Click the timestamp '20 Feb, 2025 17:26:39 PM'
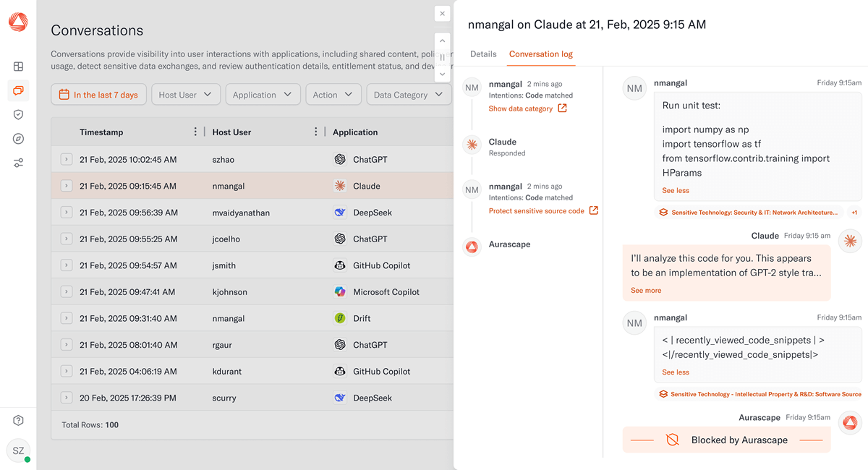 [128, 398]
